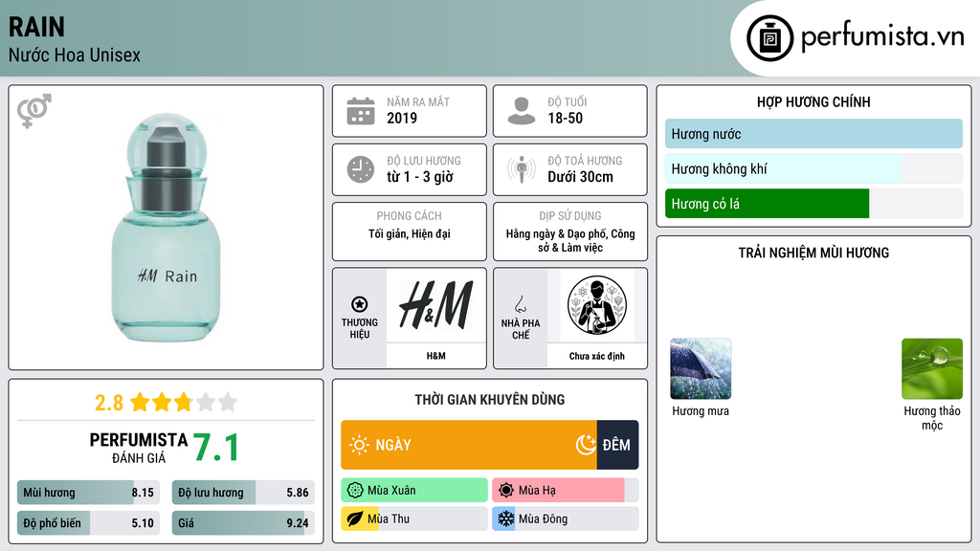Image resolution: width=980 pixels, height=551 pixels.
Task: Select the Mùa Hạ season bar
Action: tap(565, 490)
